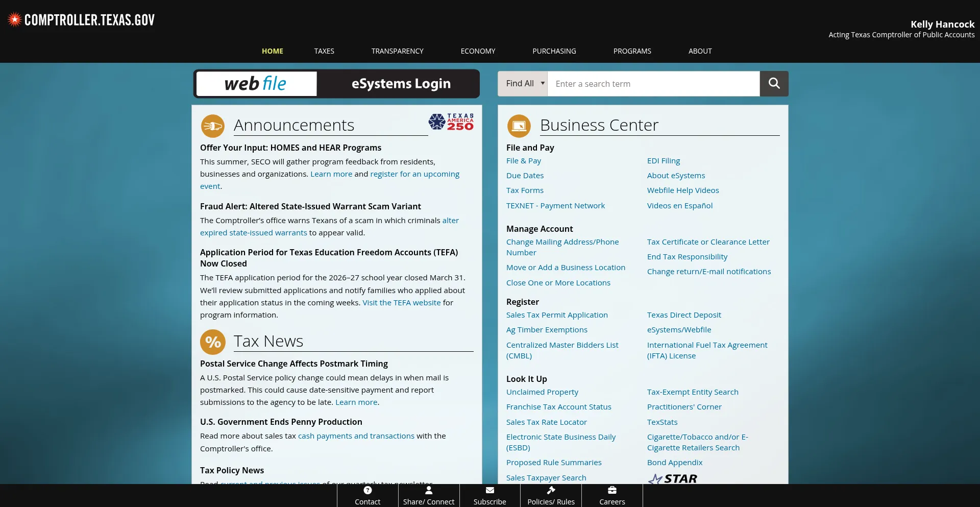The width and height of the screenshot is (980, 507).
Task: Open International Fuel Tax Agreement License link
Action: [707, 350]
